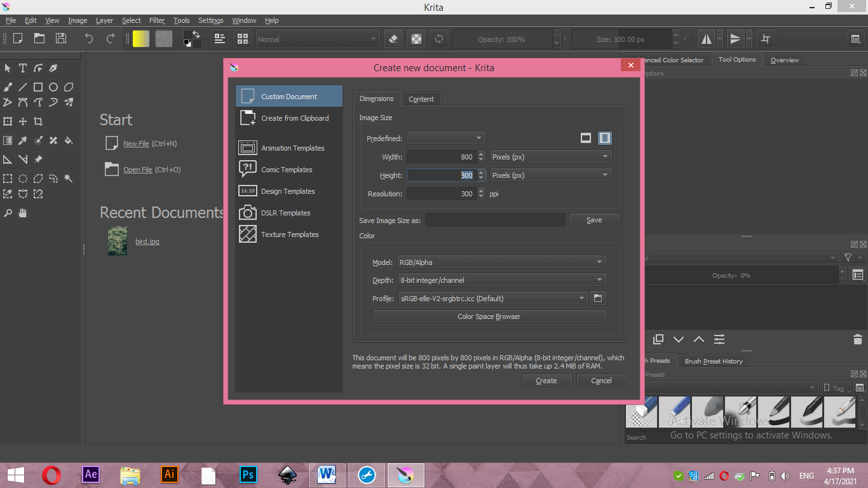Select the Multibrush tool
Viewport: 868px width, 488px height.
click(x=69, y=102)
